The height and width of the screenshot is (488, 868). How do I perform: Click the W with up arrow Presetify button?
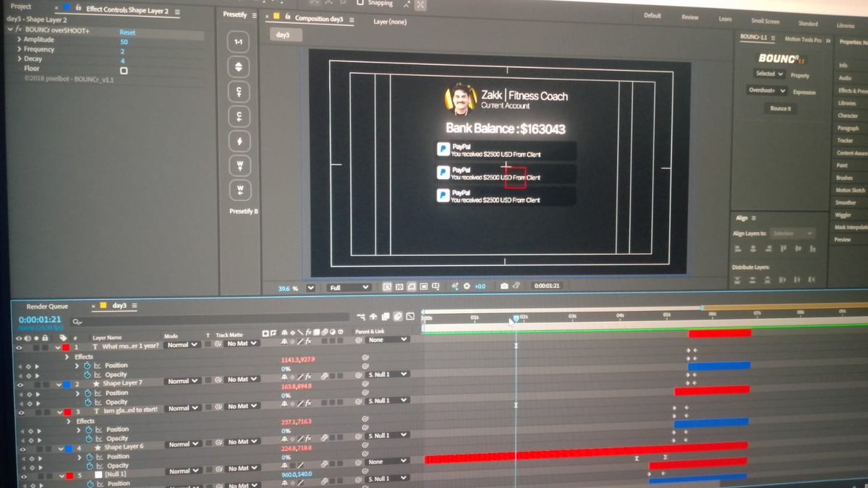click(239, 166)
